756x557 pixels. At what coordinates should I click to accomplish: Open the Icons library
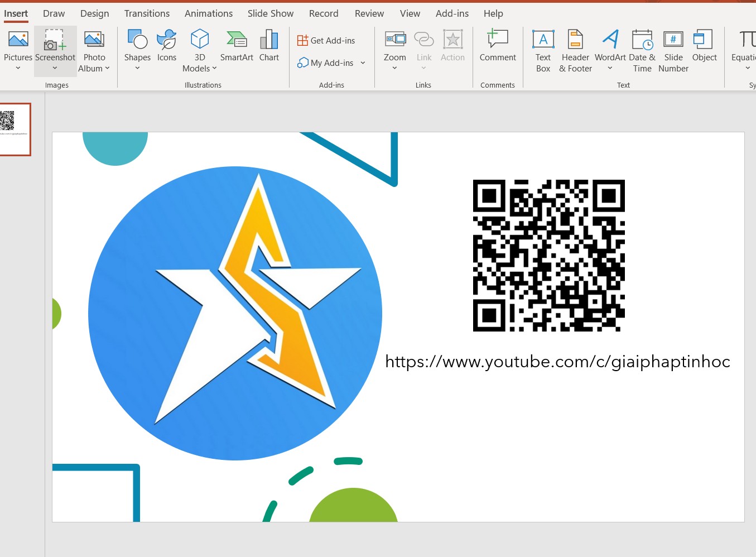[x=167, y=46]
